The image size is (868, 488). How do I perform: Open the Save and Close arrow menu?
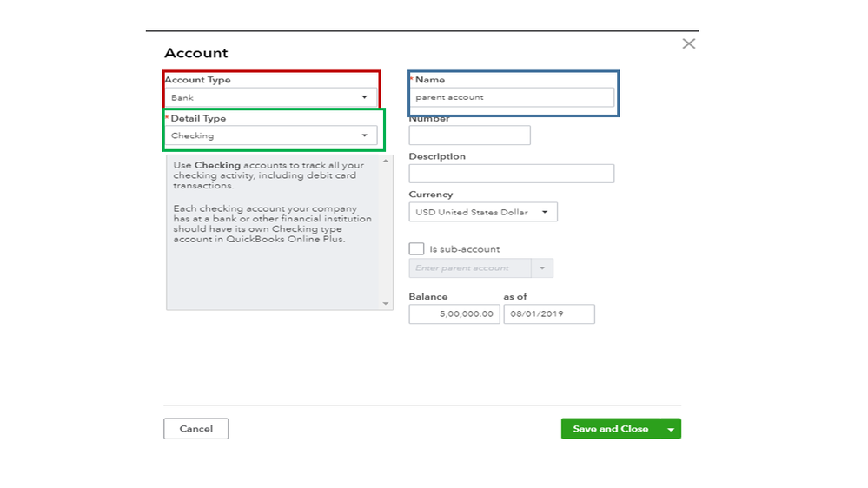pyautogui.click(x=671, y=429)
